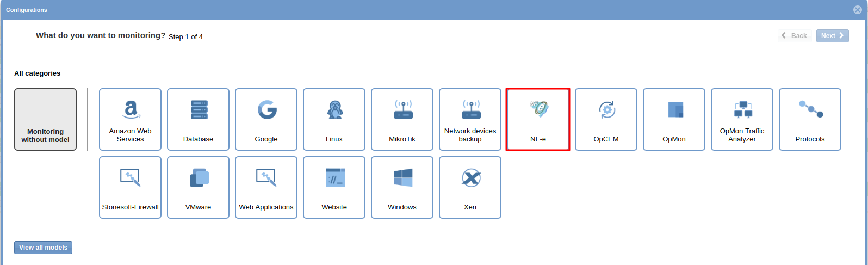Open the MikroTik router category
This screenshot has height=265, width=868.
point(402,119)
